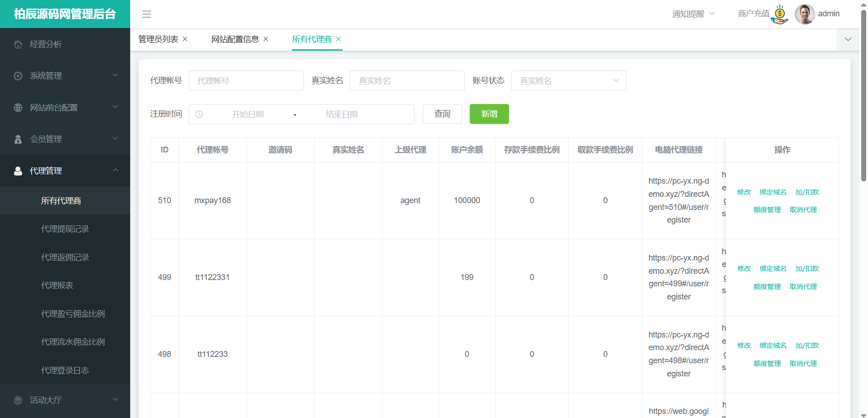Click 额度管理 for agent mxpay168
Screen dimensions: 868x418
pos(767,210)
